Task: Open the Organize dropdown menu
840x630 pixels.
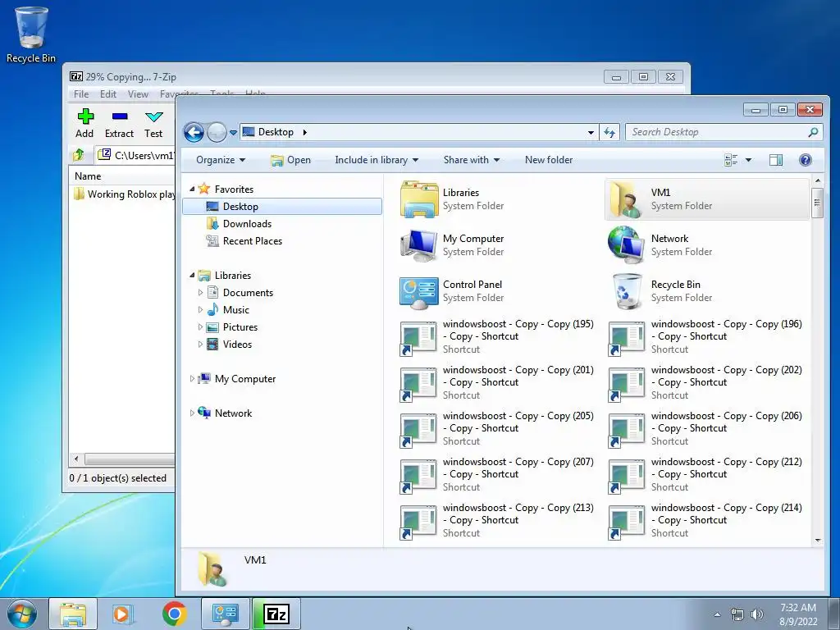Action: [221, 160]
